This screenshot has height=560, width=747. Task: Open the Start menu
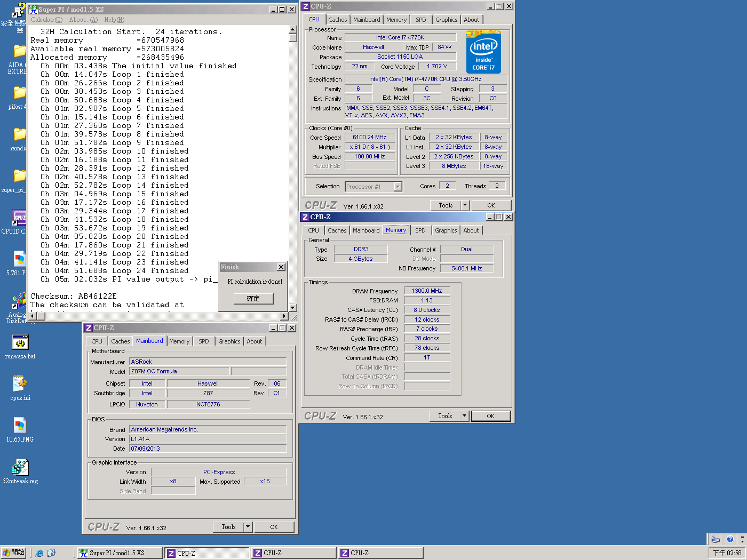[x=13, y=553]
